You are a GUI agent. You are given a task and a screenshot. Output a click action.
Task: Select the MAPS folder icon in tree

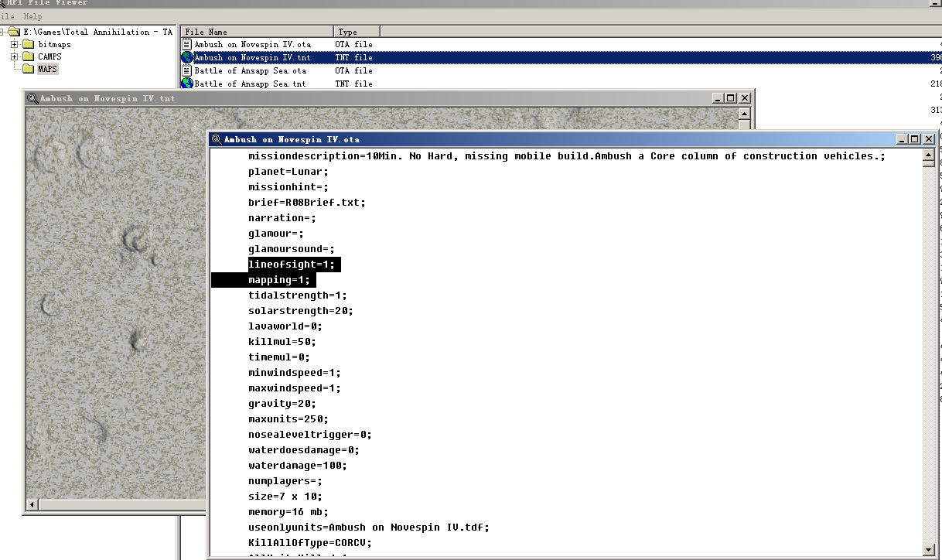pyautogui.click(x=29, y=69)
